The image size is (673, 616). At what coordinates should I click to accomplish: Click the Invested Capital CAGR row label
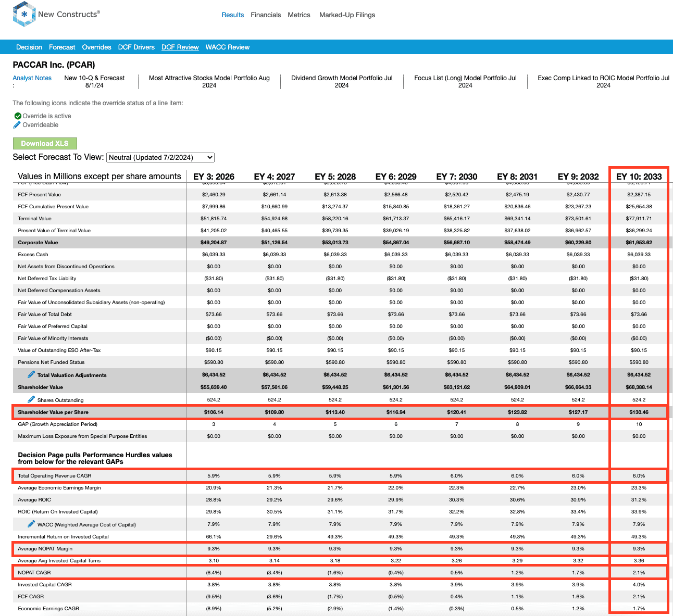45,585
